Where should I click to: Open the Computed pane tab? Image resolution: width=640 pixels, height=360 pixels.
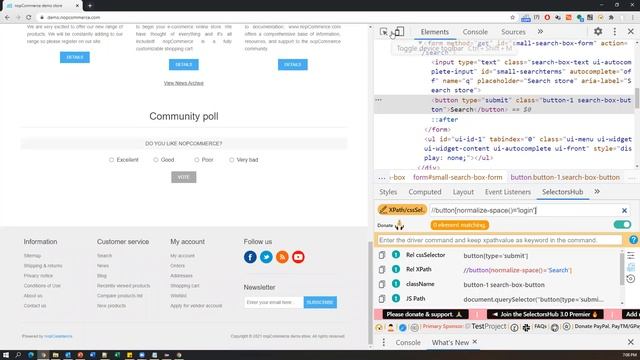pos(424,192)
